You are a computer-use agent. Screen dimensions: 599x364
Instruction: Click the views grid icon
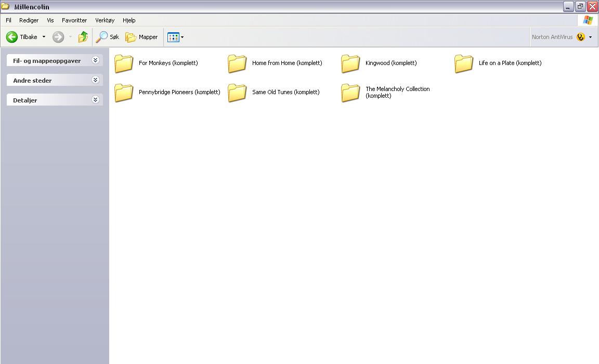tap(174, 37)
